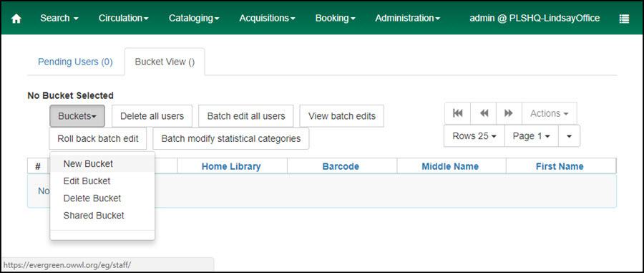Open the hamburger menu icon at top right
644x273 pixels.
click(624, 19)
